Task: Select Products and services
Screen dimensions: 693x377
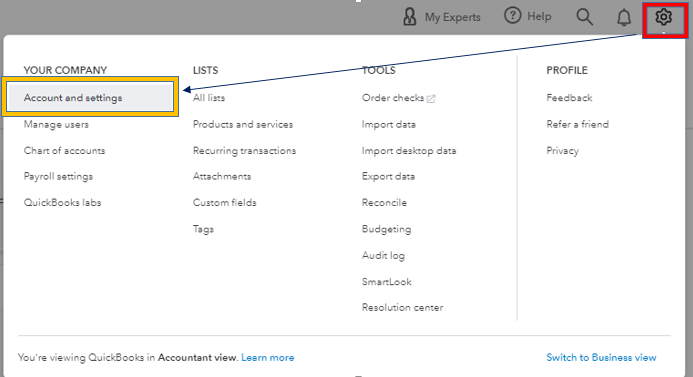Action: click(x=243, y=124)
